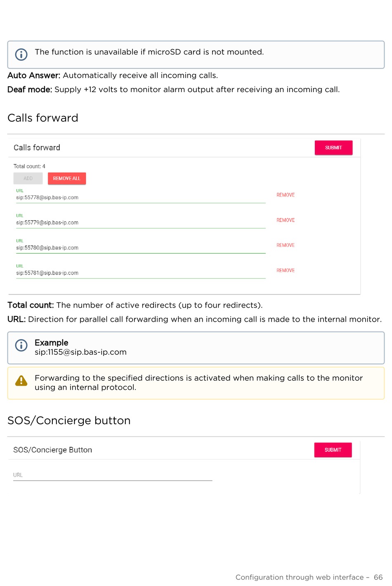392x586 pixels.
Task: Click the REMOVE ALL button
Action: pyautogui.click(x=67, y=178)
